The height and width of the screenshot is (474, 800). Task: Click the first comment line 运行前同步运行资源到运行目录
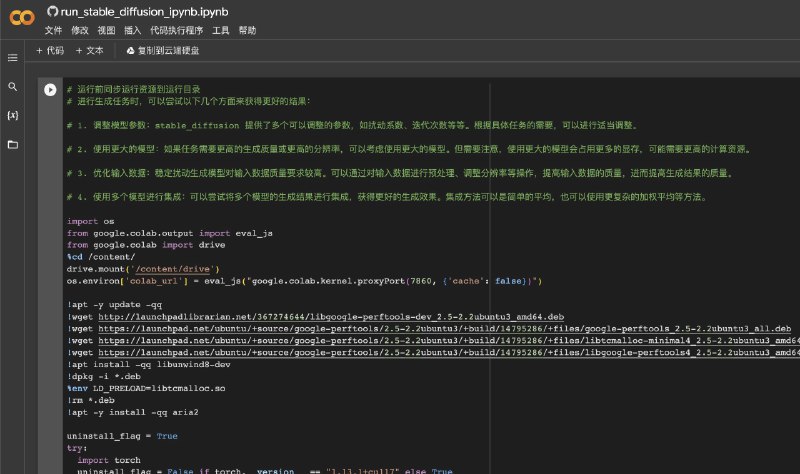click(134, 89)
